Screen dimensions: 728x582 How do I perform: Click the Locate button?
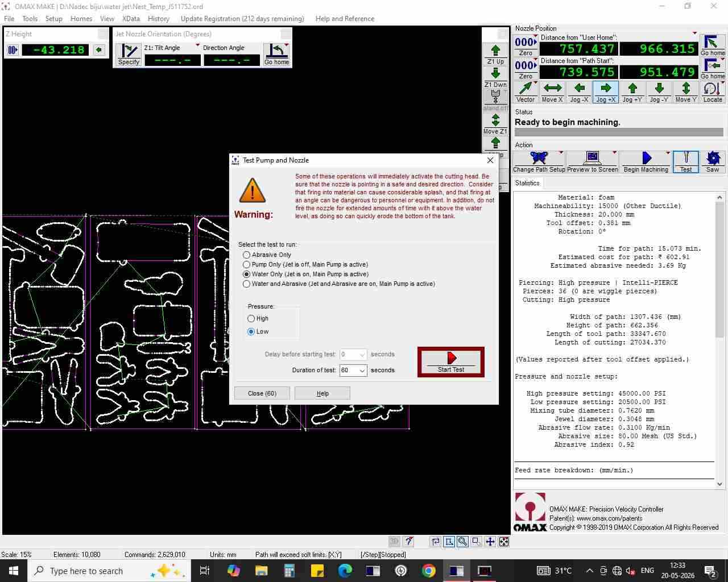pyautogui.click(x=713, y=92)
